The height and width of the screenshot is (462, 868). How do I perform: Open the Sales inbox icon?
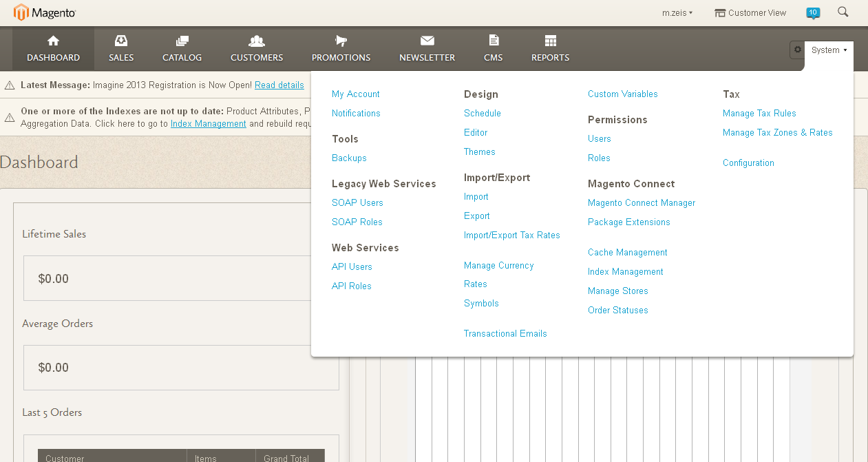tap(121, 41)
